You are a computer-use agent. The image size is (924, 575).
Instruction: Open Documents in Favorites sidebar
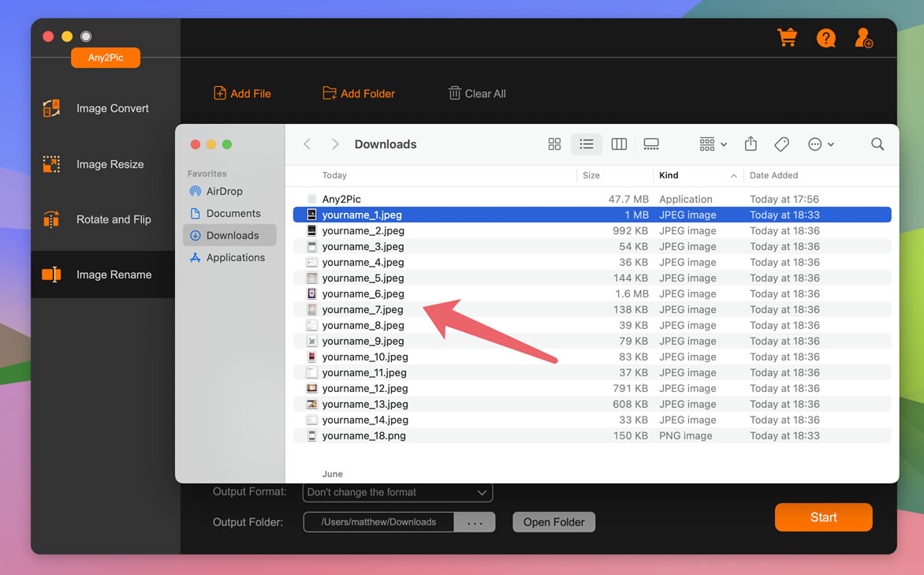(x=233, y=214)
